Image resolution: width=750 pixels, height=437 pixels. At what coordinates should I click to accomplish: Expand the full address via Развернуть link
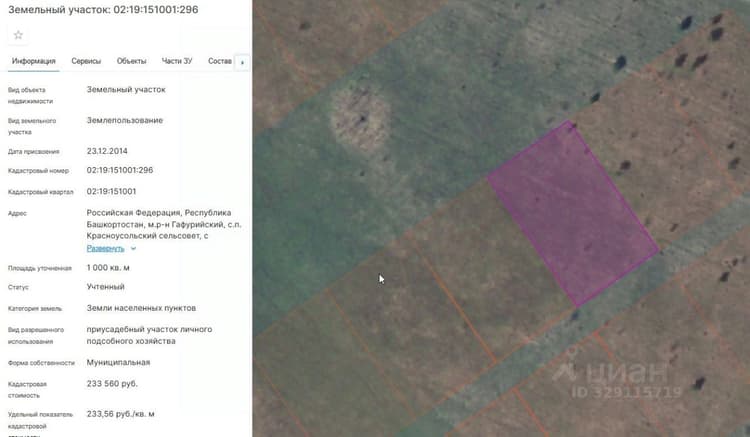point(105,248)
